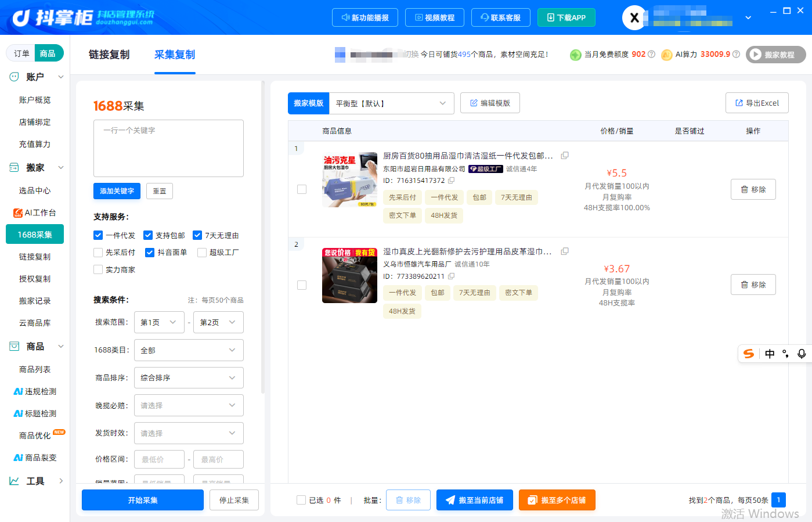Select checkbox for second product row

(x=302, y=285)
